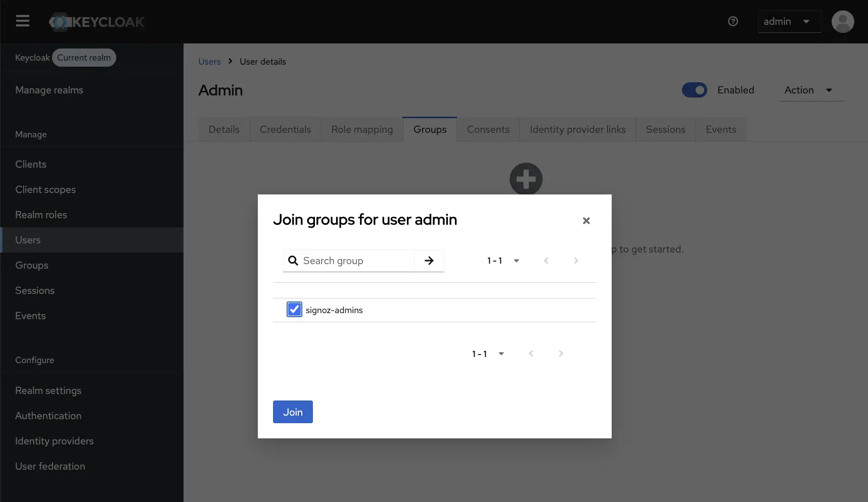Switch to the Sessions tab
Viewport: 868px width, 502px height.
tap(665, 129)
